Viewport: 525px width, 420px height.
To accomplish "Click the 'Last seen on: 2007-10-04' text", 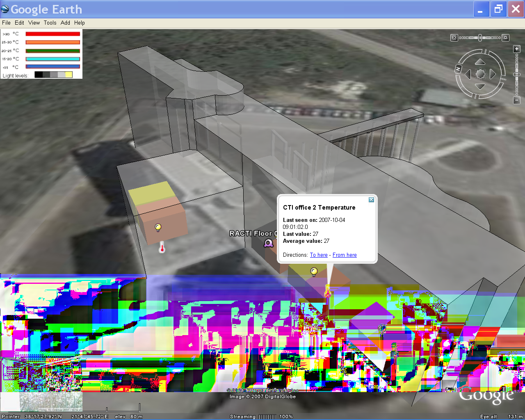I will (x=314, y=220).
